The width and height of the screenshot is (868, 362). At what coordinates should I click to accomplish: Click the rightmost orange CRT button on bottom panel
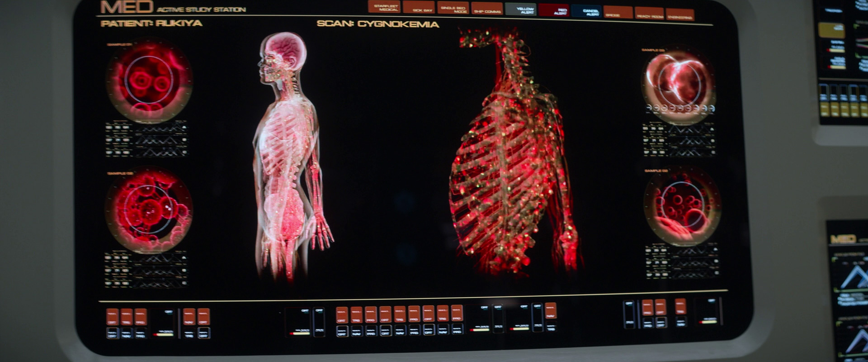point(660,307)
